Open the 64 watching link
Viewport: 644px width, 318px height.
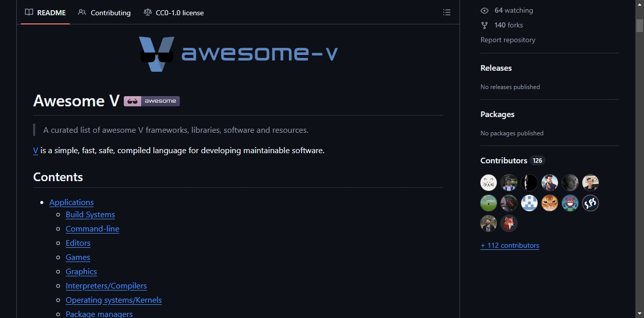click(514, 11)
